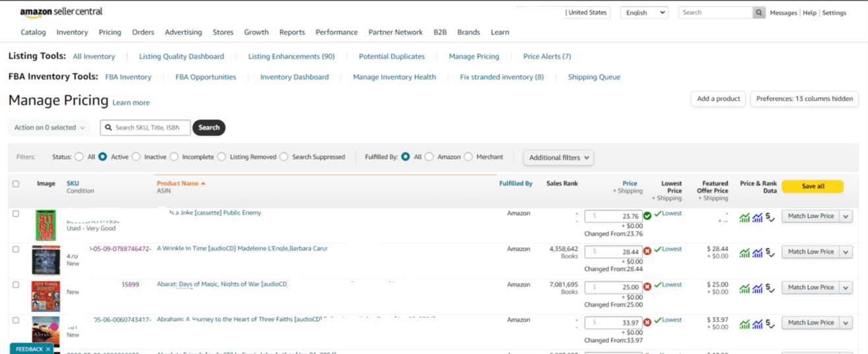The image size is (868, 354).
Task: Click the blue chart icon in the Abarat row
Action: [757, 288]
